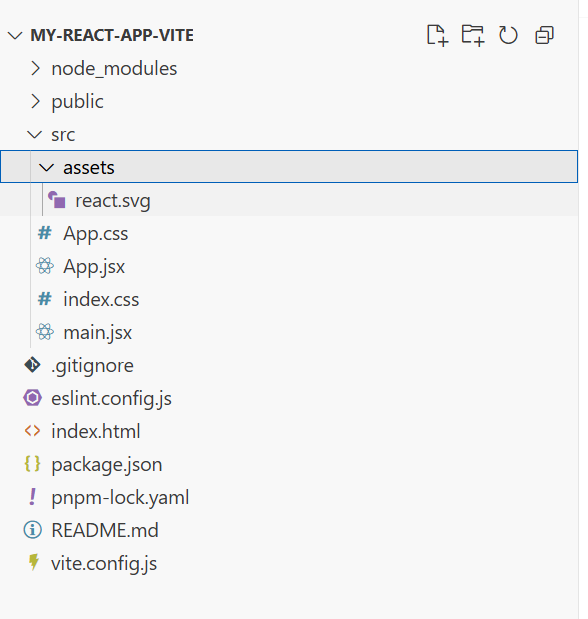Click the Vite lightning icon beside vite.config.js

34,563
